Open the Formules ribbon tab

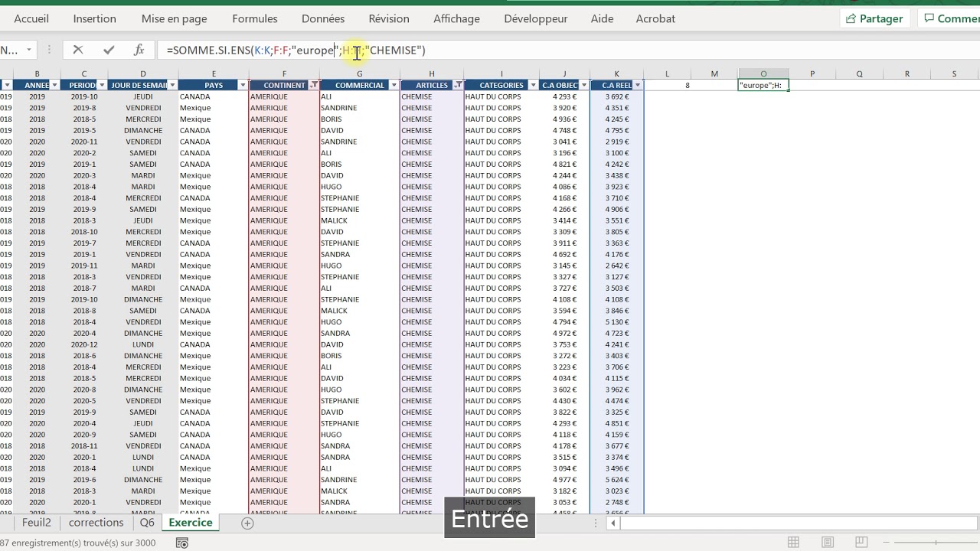255,18
